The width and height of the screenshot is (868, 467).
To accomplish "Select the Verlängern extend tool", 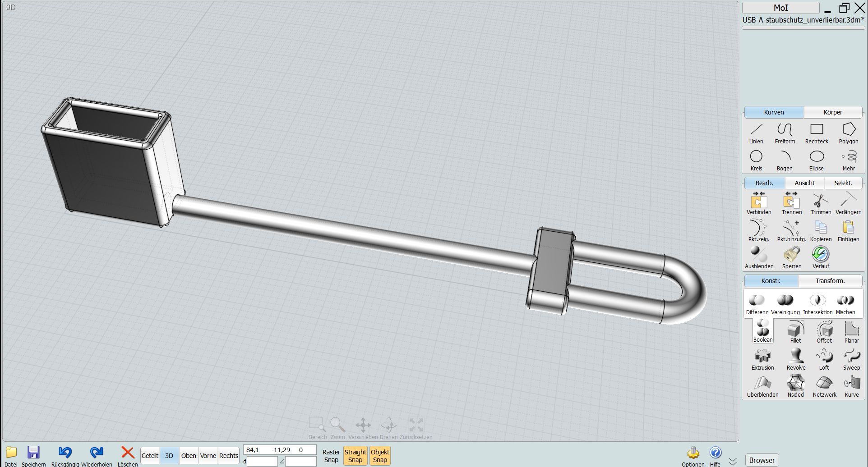I will (849, 204).
